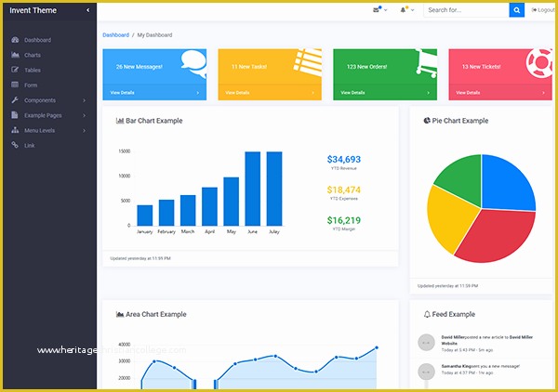Open Components in the sidebar menu
Image resolution: width=558 pixels, height=392 pixels.
(40, 100)
